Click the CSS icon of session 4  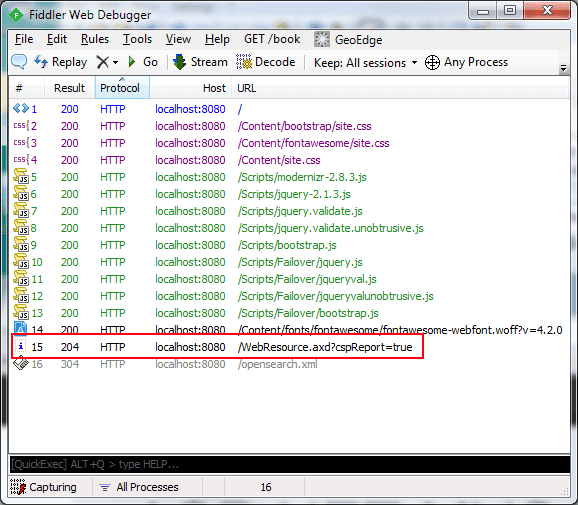21,159
